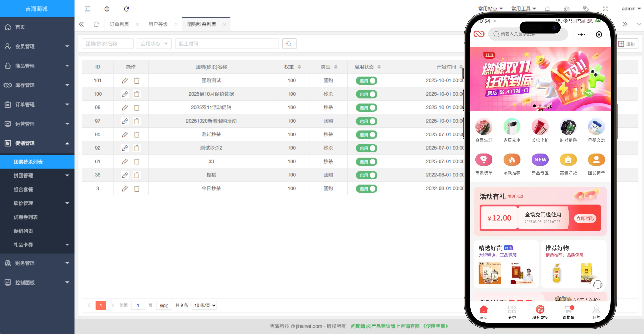644x334 pixels.
Task: Switch to the 订单列表 tab
Action: click(x=119, y=24)
